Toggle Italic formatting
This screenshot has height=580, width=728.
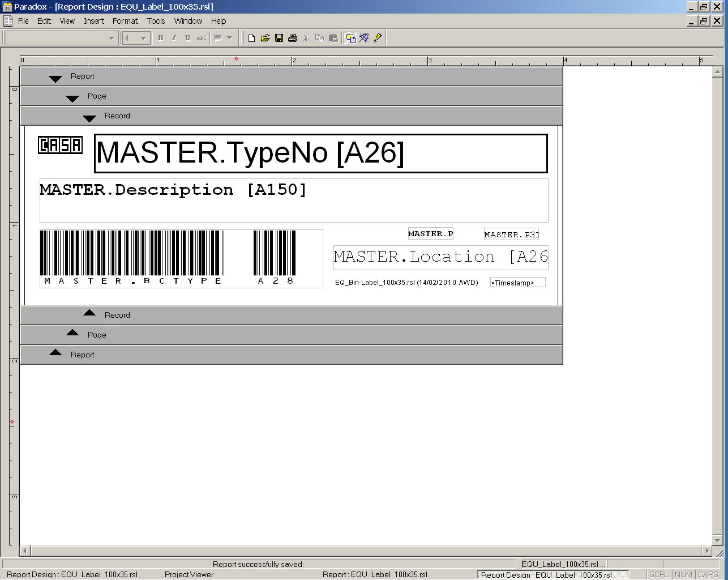[174, 38]
